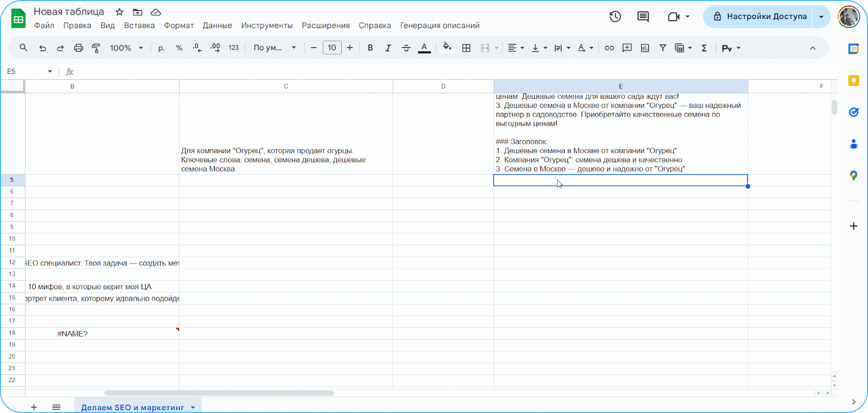Open sheet tab Делаем SEO и маркетинг menu arrow
Screen dimensions: 868x413
193,408
